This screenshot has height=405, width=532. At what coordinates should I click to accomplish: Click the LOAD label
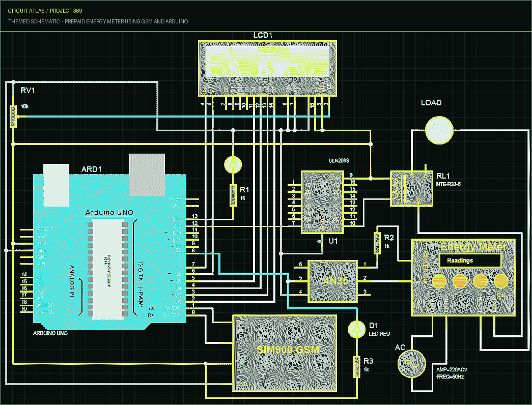[x=431, y=102]
